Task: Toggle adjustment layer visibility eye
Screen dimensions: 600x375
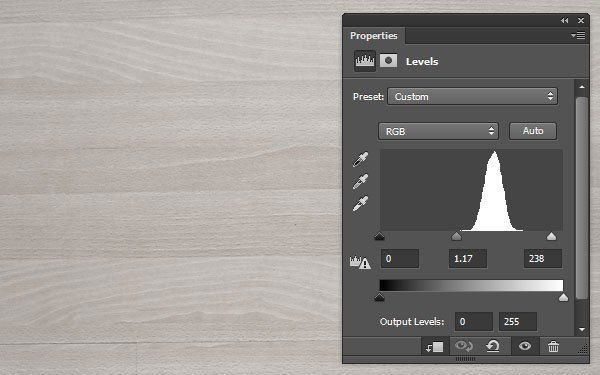Action: 525,346
